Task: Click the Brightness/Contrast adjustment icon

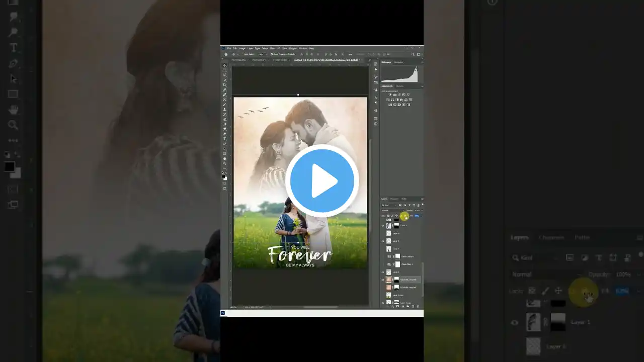Action: pyautogui.click(x=389, y=95)
